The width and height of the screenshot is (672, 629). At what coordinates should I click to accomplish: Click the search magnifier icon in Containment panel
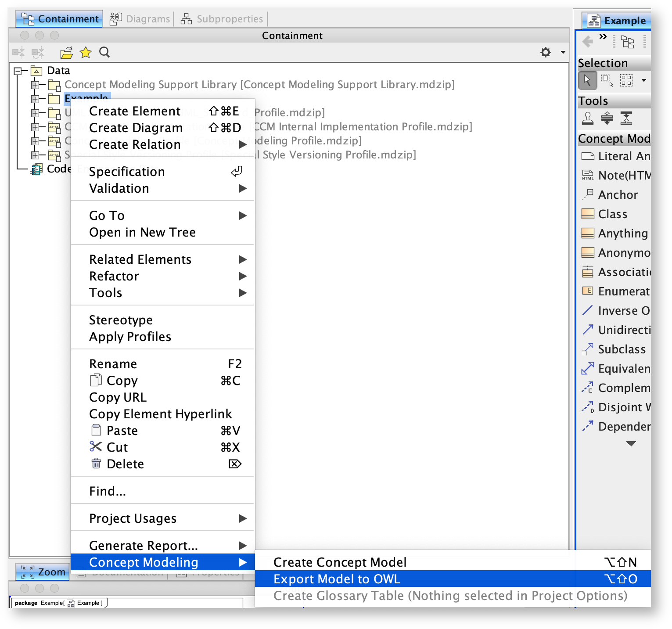click(x=104, y=52)
